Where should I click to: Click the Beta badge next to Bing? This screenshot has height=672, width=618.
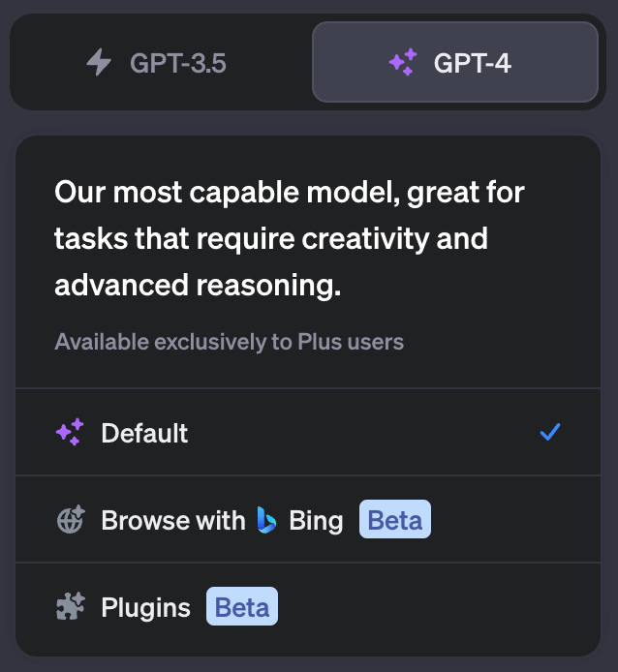395,520
